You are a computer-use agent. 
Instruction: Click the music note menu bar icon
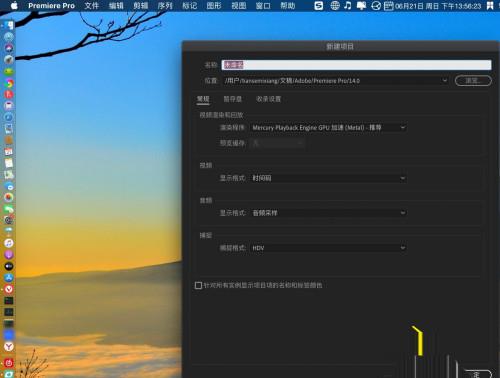(x=348, y=5)
